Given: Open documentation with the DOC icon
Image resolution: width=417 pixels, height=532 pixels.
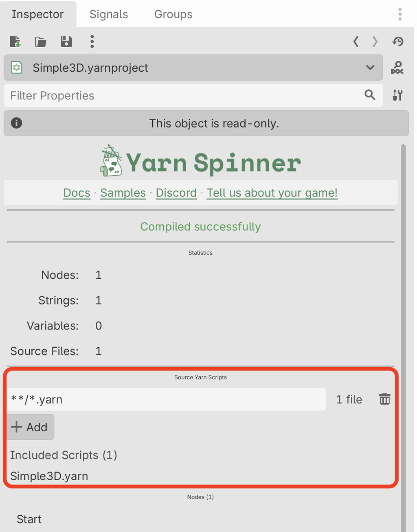Looking at the screenshot, I should [x=397, y=68].
